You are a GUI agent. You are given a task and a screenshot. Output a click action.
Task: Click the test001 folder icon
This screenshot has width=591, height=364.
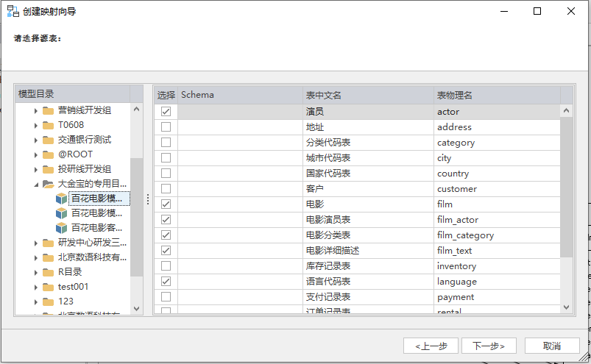pyautogui.click(x=49, y=288)
